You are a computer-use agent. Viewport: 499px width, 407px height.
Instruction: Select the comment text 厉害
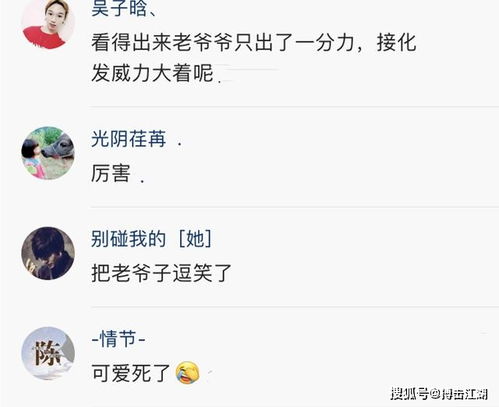111,173
